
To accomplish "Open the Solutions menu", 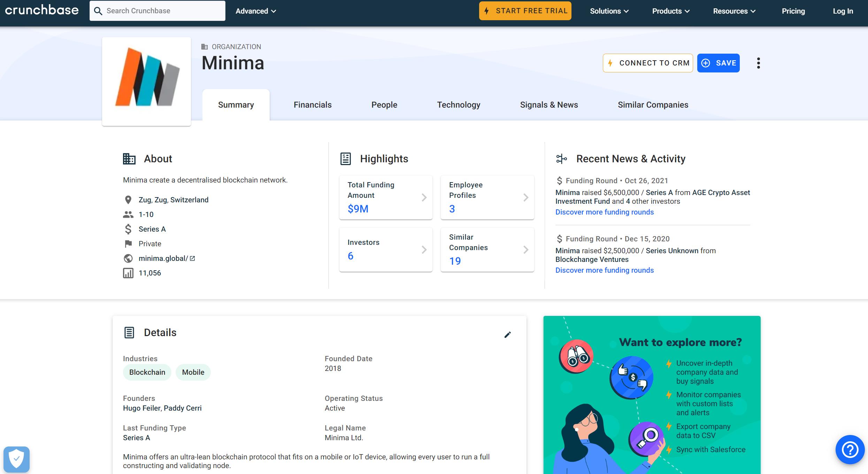I will tap(609, 11).
